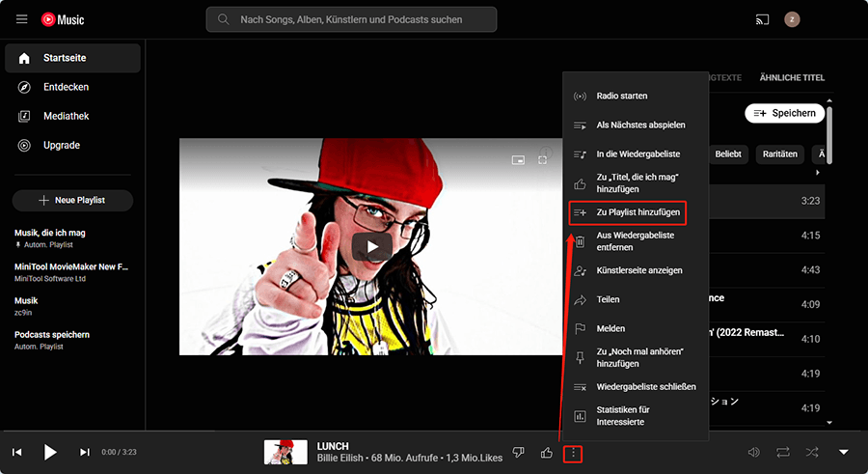The width and height of the screenshot is (868, 474).
Task: Choose Radio starten from context menu
Action: click(x=636, y=96)
